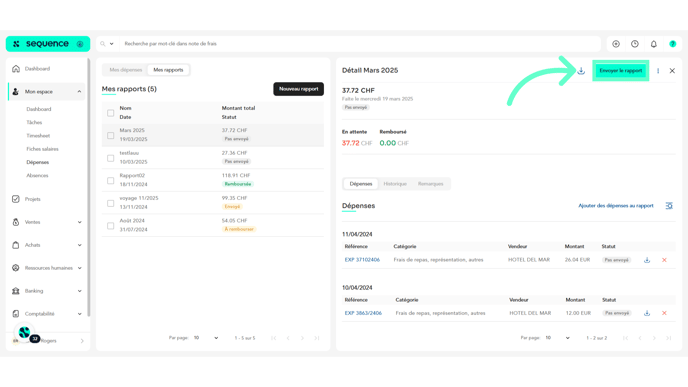Open detail panel per-page dropdown
The image size is (688, 387).
[x=558, y=338]
